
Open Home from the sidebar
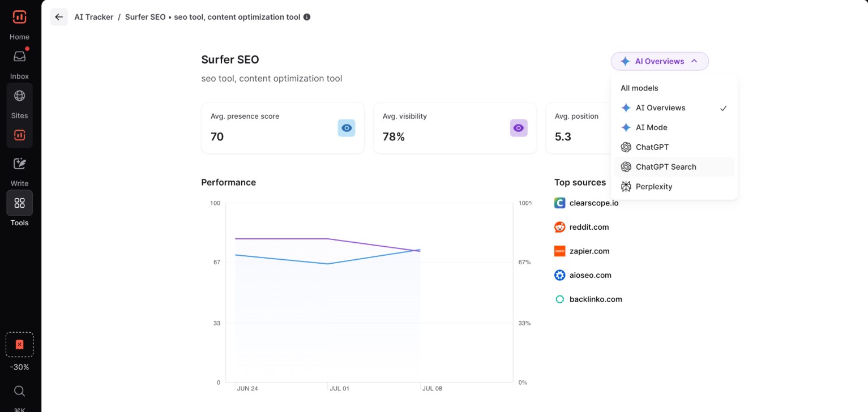pyautogui.click(x=19, y=18)
